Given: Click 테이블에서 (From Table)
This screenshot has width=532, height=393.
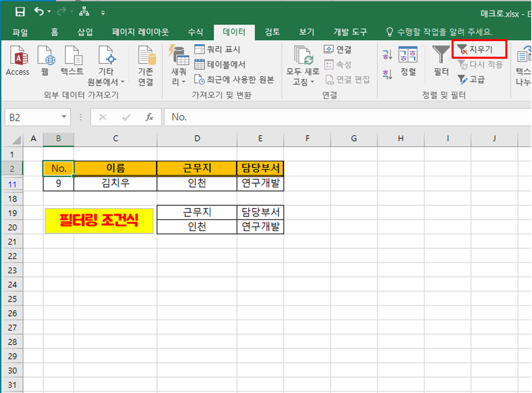Looking at the screenshot, I should click(x=220, y=64).
